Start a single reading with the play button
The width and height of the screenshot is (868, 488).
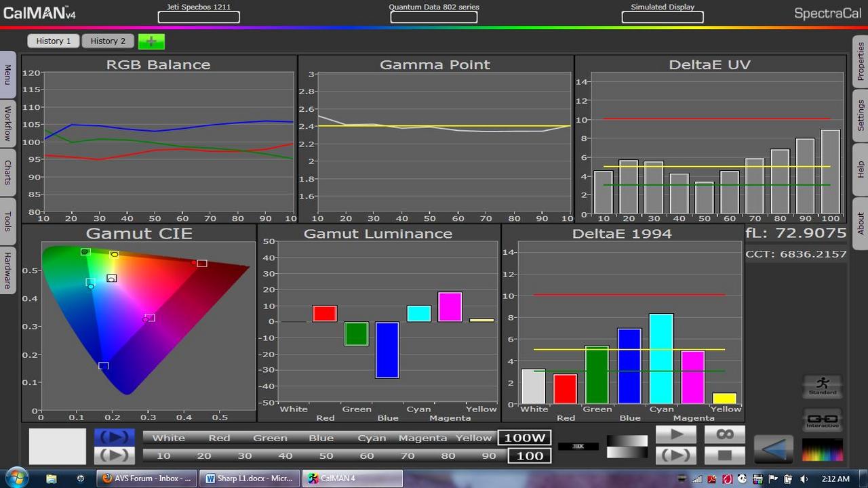[675, 434]
